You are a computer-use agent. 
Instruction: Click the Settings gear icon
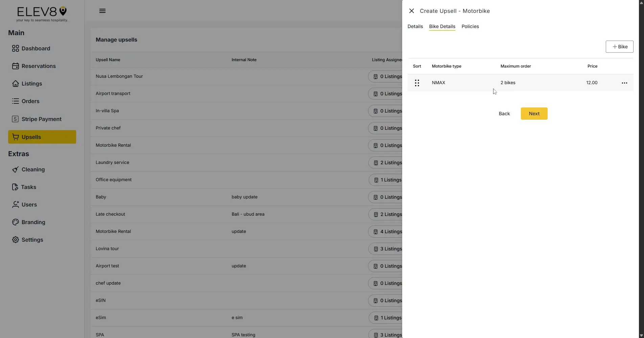coord(16,239)
